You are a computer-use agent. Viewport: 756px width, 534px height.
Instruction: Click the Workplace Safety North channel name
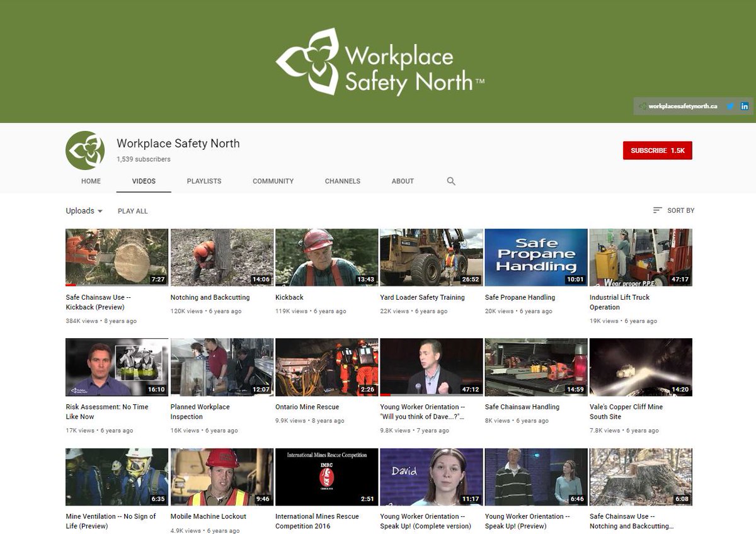click(x=178, y=144)
